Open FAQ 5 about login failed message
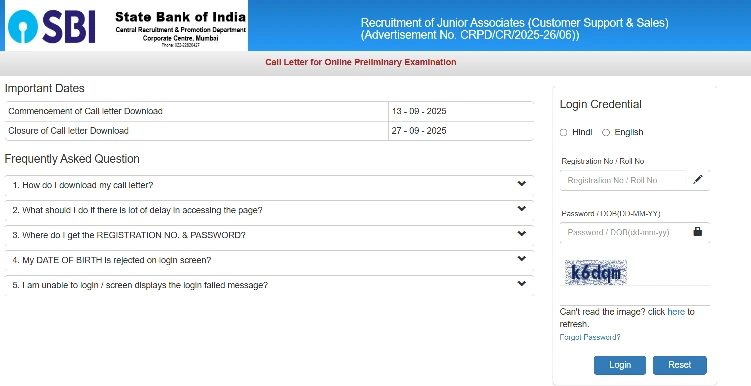The image size is (751, 386). point(269,285)
